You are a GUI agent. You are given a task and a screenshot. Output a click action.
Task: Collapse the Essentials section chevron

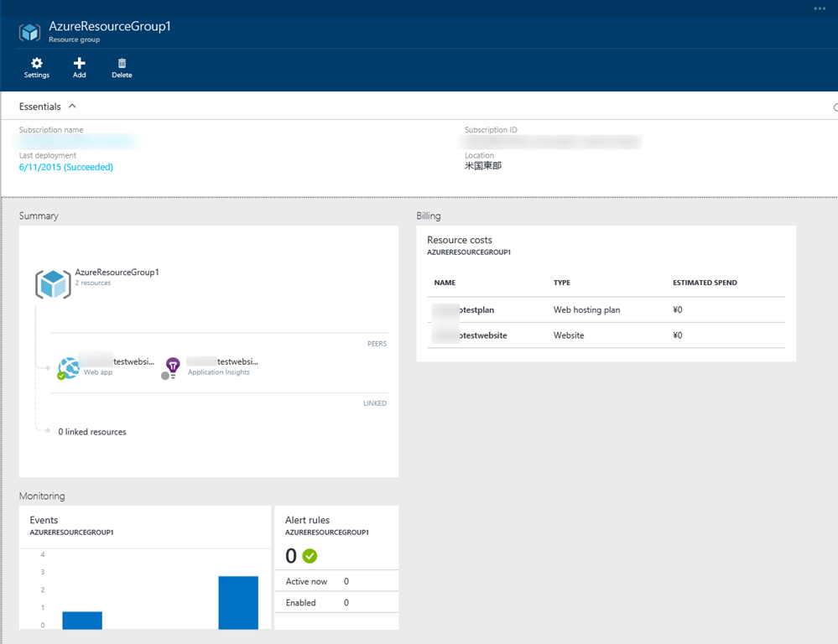point(72,106)
